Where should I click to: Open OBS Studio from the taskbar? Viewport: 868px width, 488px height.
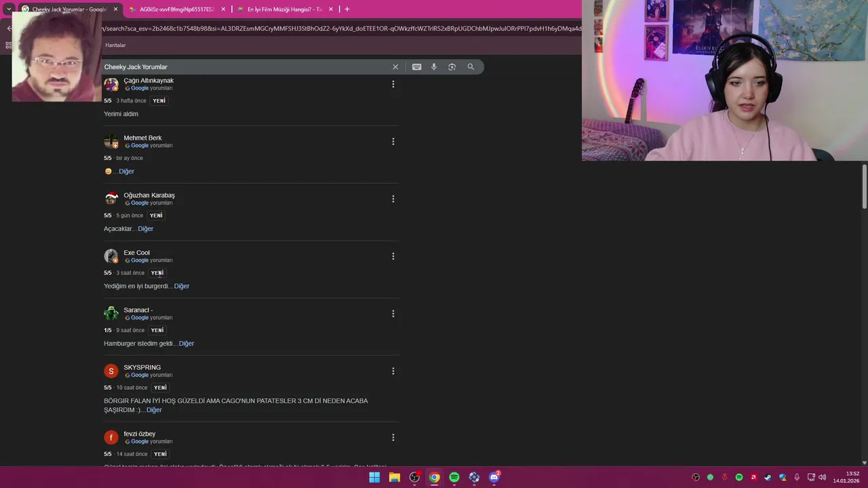(x=414, y=477)
